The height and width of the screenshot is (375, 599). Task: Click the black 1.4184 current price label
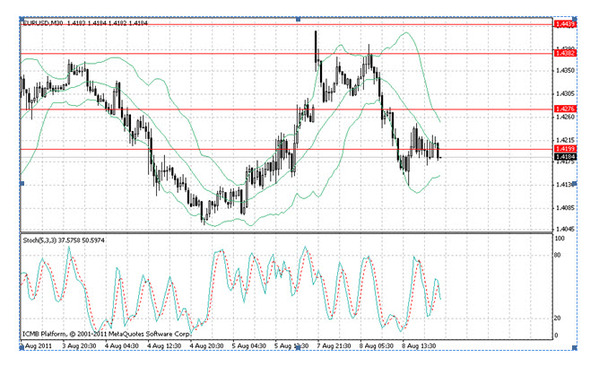click(x=565, y=157)
